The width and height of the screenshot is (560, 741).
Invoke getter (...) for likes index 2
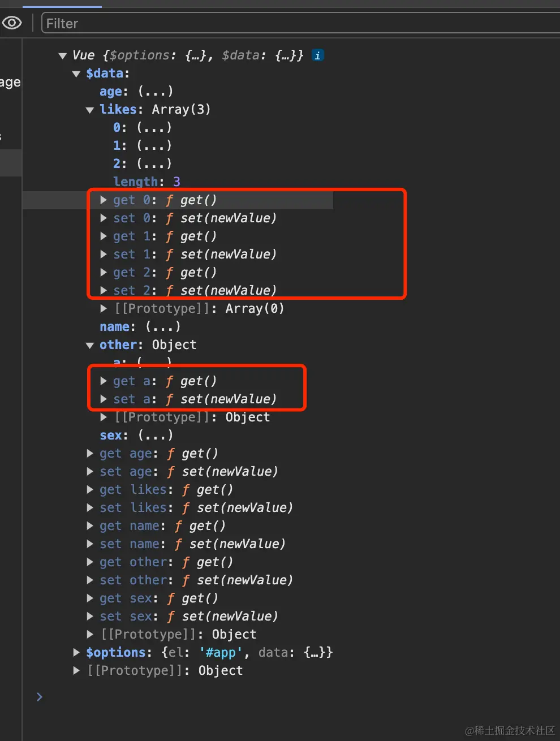(x=154, y=164)
